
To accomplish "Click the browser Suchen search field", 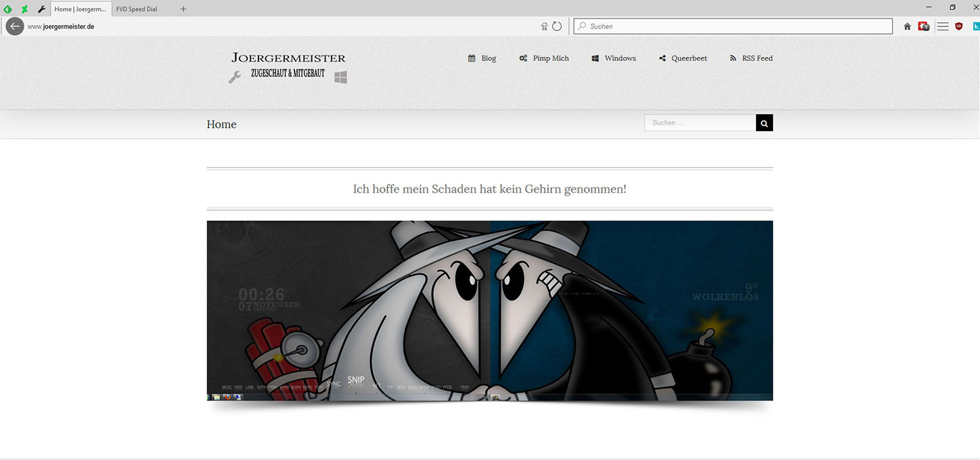I will tap(733, 26).
